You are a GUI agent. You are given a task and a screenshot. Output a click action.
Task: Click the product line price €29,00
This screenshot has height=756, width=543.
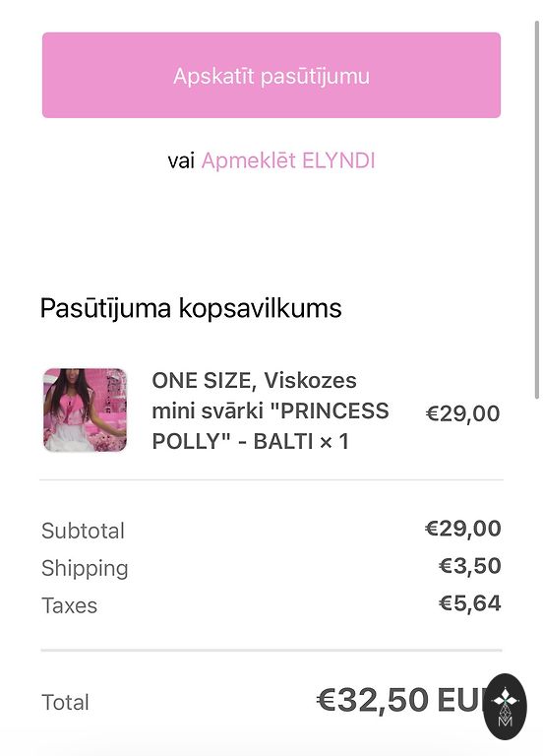pyautogui.click(x=463, y=413)
